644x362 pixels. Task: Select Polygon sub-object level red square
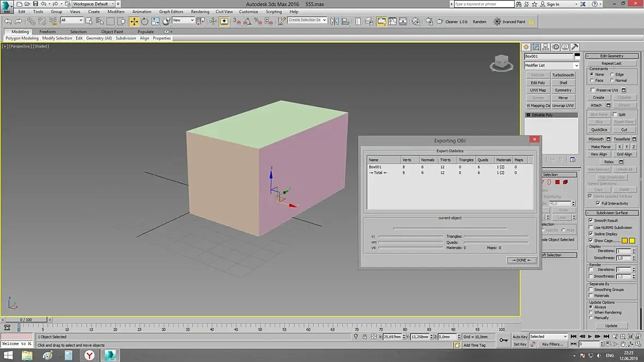coord(557,182)
